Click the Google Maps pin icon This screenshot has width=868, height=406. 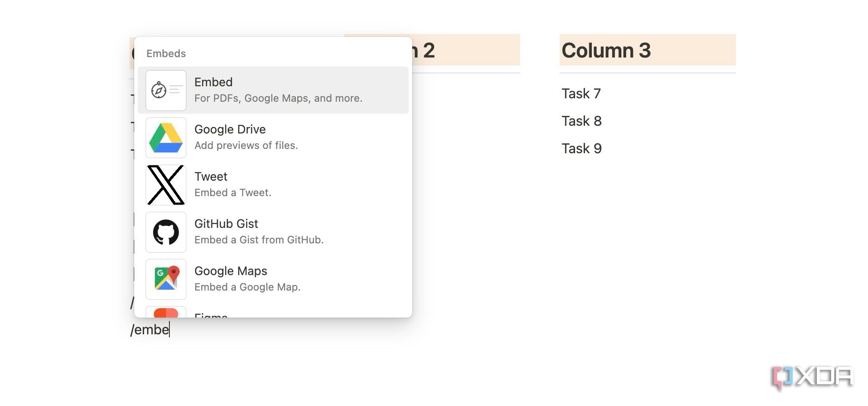click(x=166, y=279)
